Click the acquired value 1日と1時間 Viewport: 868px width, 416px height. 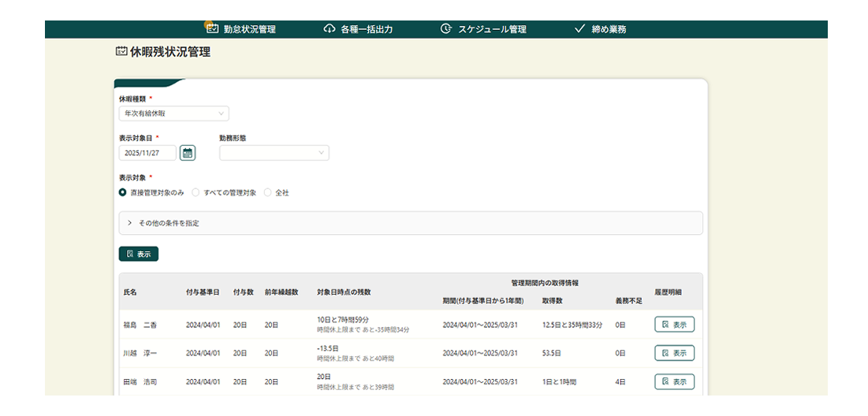click(x=560, y=381)
